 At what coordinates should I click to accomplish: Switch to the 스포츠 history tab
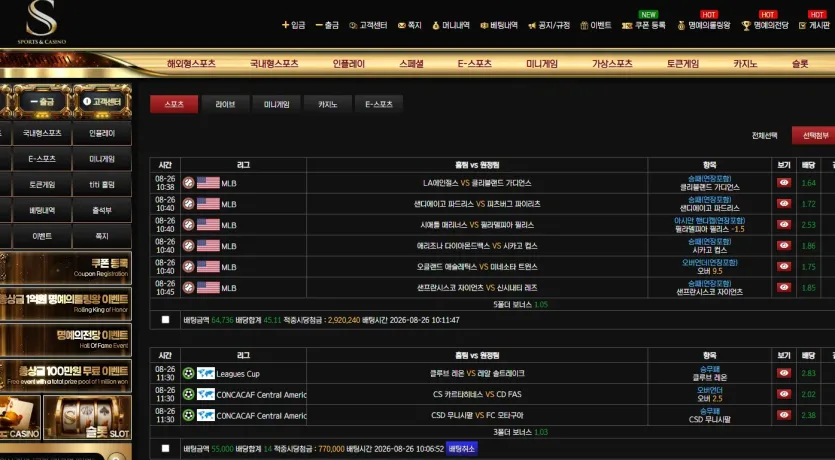tap(174, 104)
